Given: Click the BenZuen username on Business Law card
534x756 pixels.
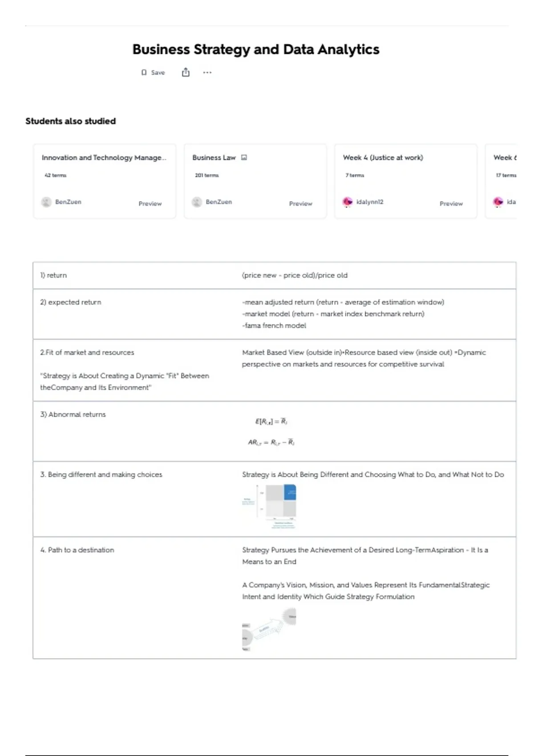Looking at the screenshot, I should (x=218, y=202).
